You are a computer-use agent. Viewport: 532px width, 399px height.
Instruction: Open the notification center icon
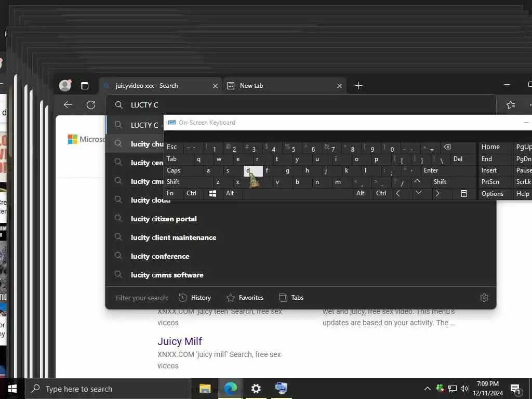[515, 389]
